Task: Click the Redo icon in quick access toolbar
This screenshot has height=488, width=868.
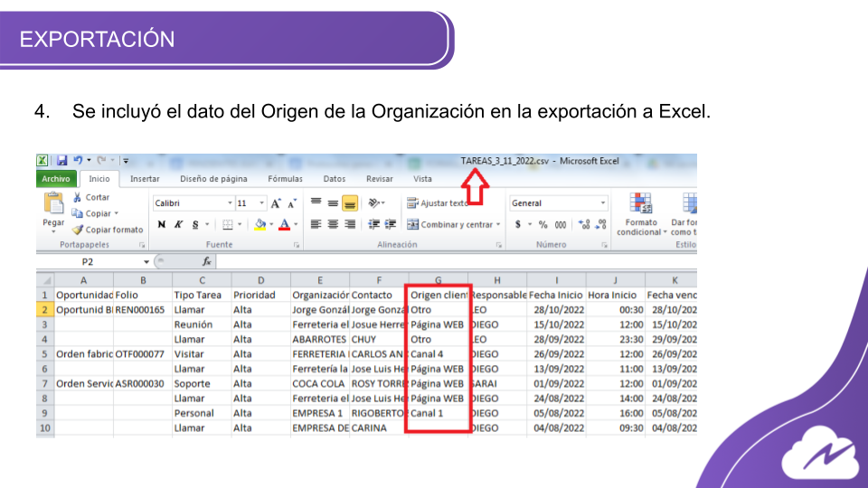Action: click(101, 161)
